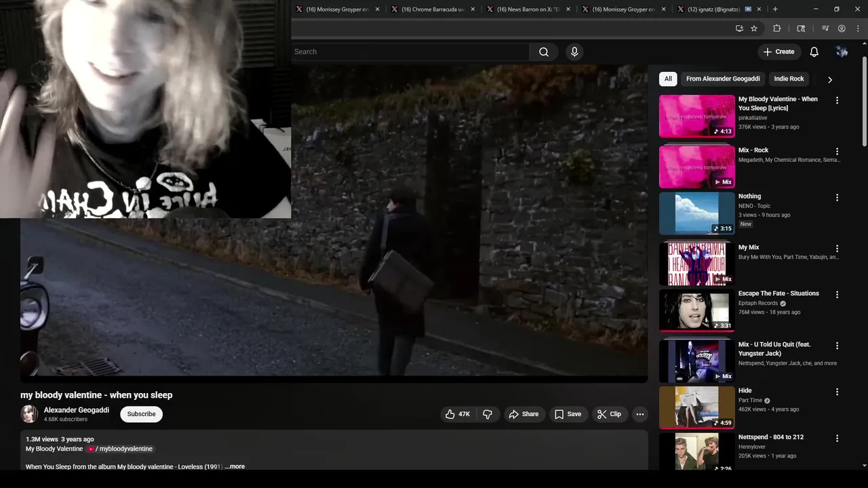Click 'Nettspend - 804 to 212' title text
868x488 pixels.
tap(771, 437)
